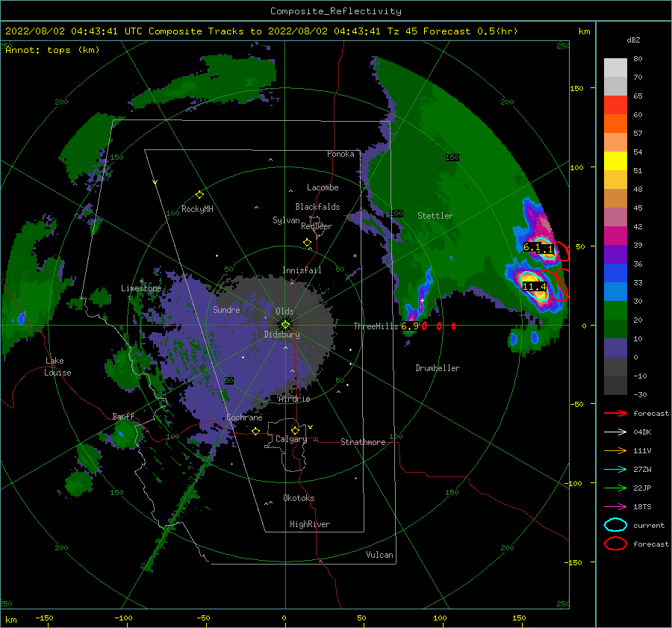Click the Okotoks city label
The width and height of the screenshot is (672, 628).
pyautogui.click(x=299, y=498)
